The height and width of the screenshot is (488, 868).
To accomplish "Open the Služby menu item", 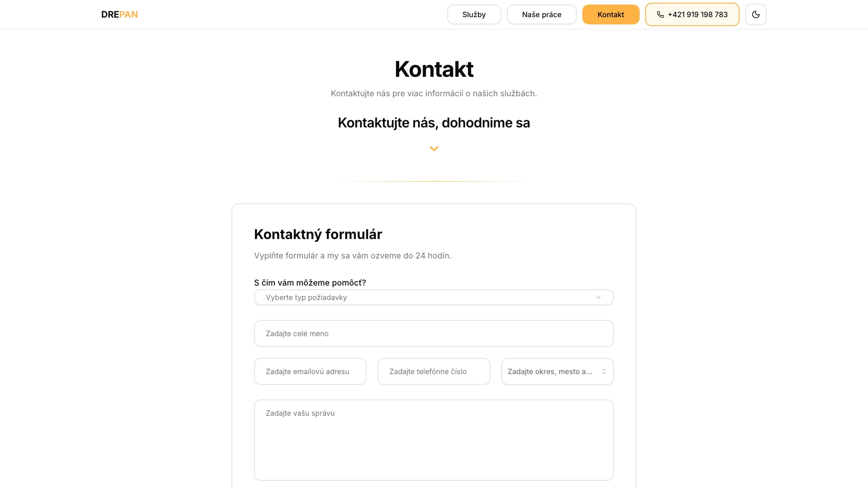I will (474, 14).
